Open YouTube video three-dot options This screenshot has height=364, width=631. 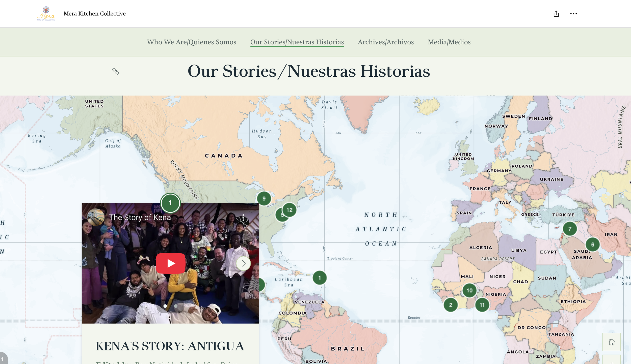pos(243,218)
